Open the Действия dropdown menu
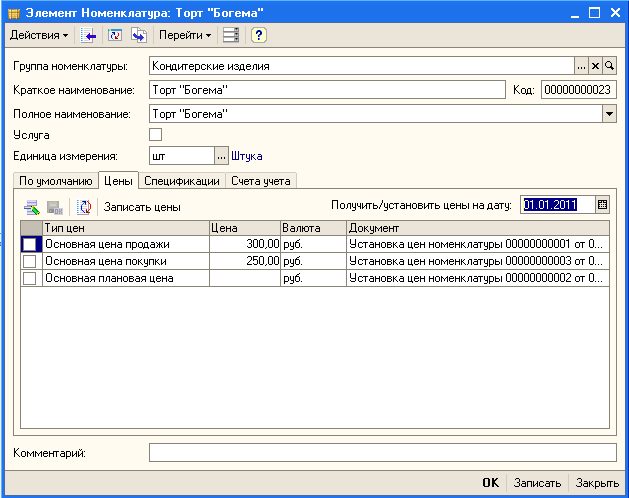This screenshot has width=629, height=498. pos(39,35)
